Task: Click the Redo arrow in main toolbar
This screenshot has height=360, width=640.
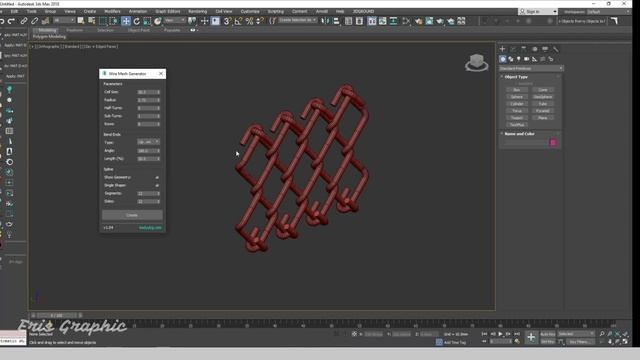Action: tap(11, 21)
